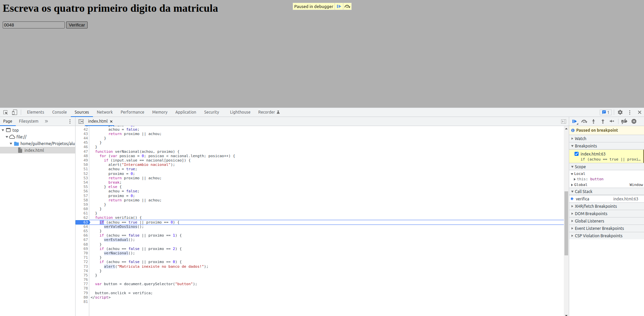Switch to the Console tab
Image resolution: width=644 pixels, height=316 pixels.
[x=59, y=112]
